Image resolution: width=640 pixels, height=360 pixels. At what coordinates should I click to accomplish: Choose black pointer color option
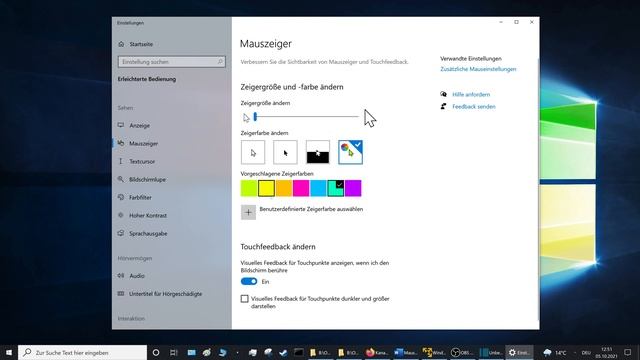tap(285, 152)
